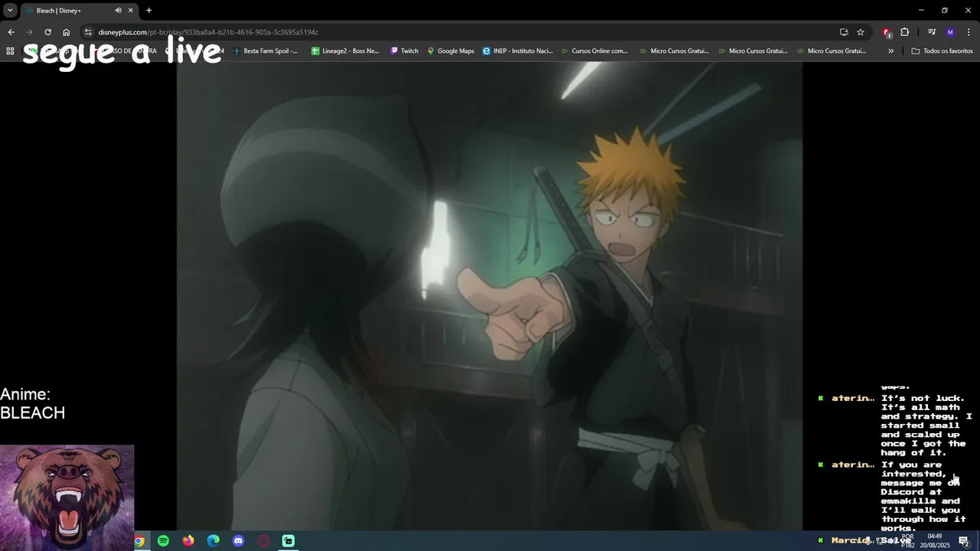The width and height of the screenshot is (980, 551).
Task: Open the Extensions puzzle menu
Action: [x=905, y=32]
